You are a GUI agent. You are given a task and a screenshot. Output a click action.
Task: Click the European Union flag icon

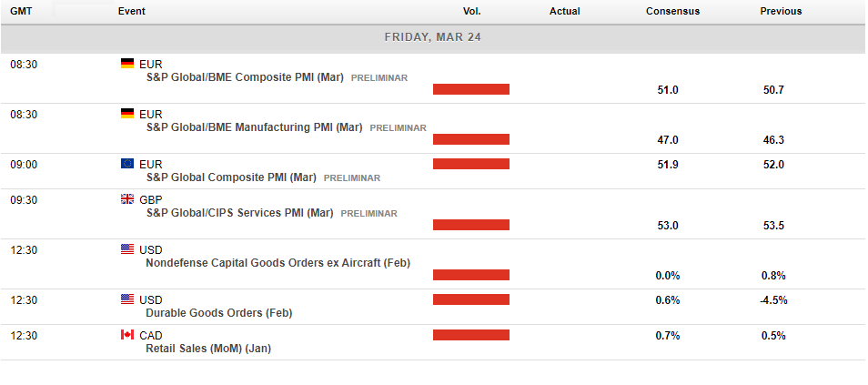coord(127,164)
